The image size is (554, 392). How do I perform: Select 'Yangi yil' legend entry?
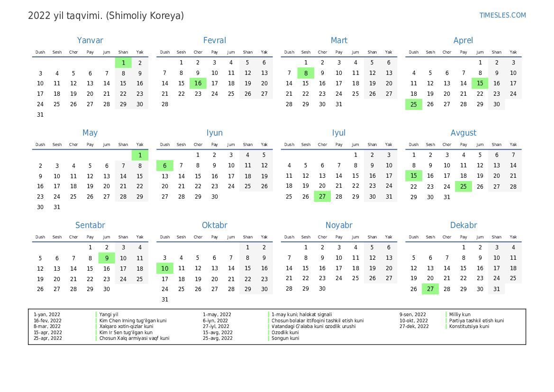click(x=109, y=315)
